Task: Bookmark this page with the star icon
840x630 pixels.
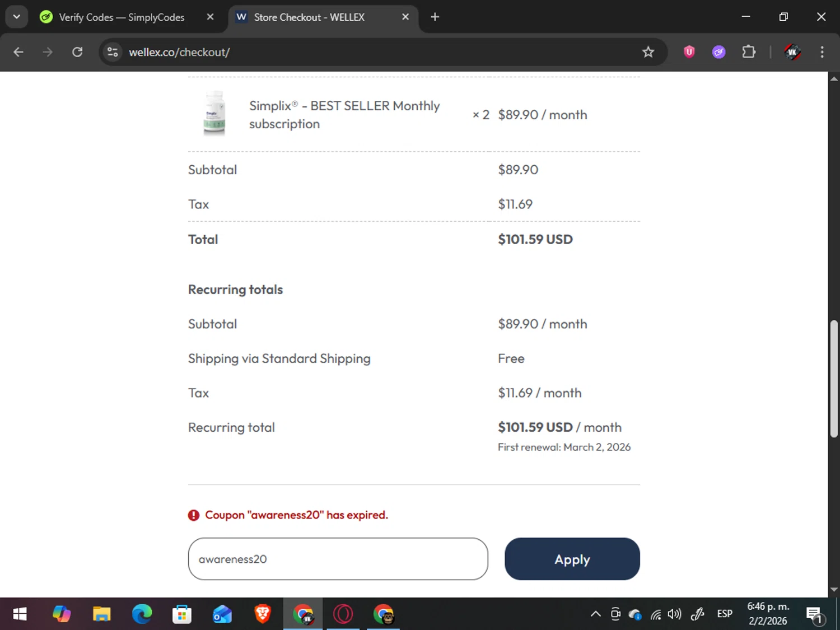Action: [648, 52]
